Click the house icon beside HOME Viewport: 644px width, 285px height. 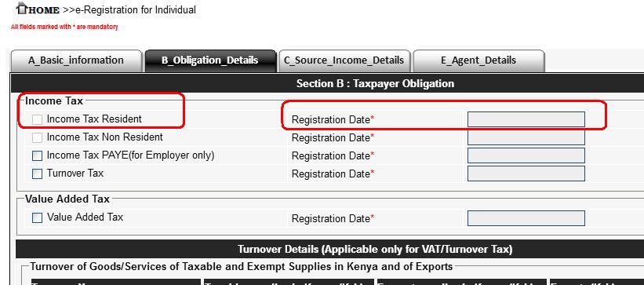tap(22, 7)
